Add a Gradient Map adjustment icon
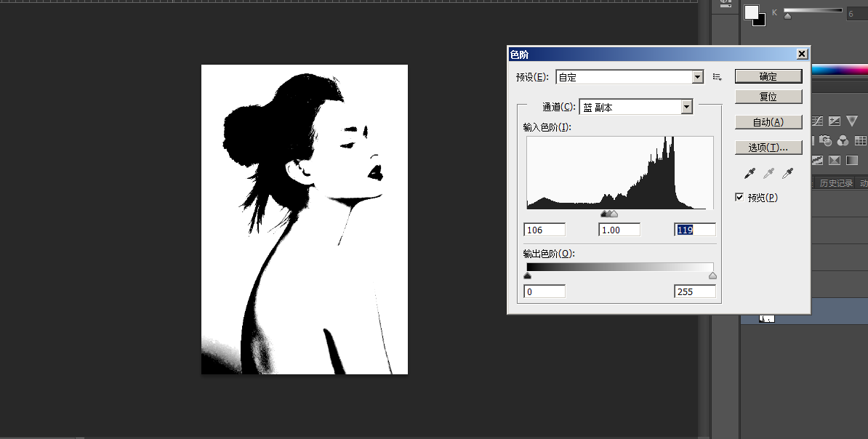This screenshot has height=439, width=868. [852, 161]
